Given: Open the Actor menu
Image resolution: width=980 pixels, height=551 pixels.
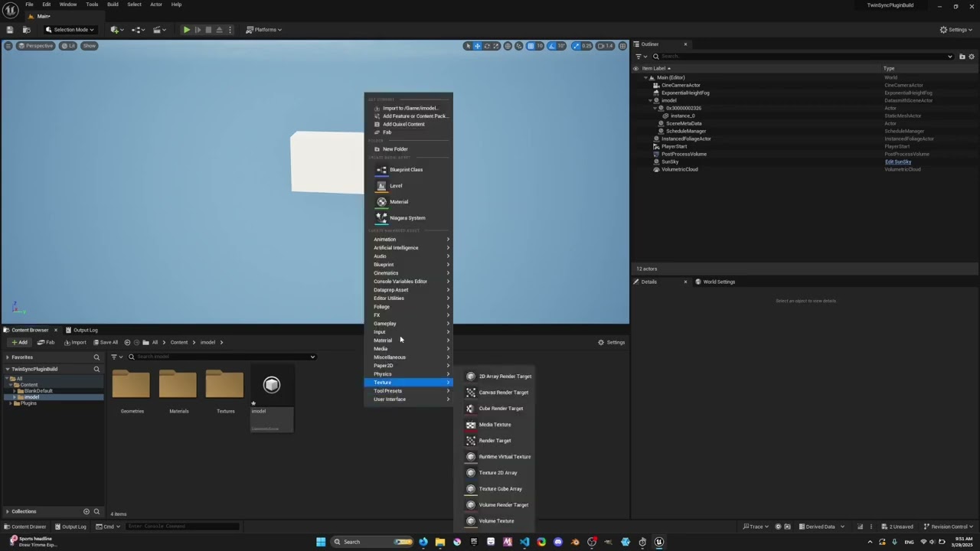Looking at the screenshot, I should [x=156, y=5].
